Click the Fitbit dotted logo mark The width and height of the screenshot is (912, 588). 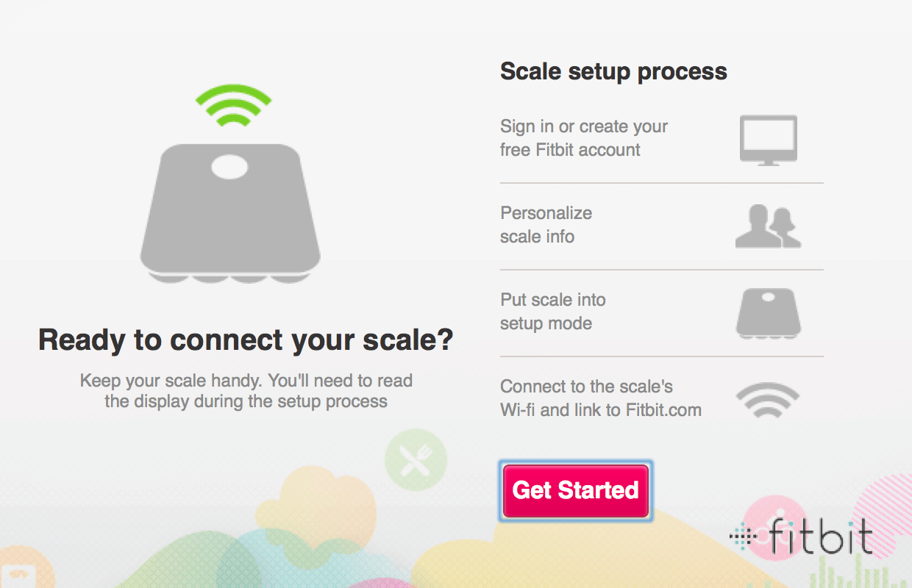743,537
